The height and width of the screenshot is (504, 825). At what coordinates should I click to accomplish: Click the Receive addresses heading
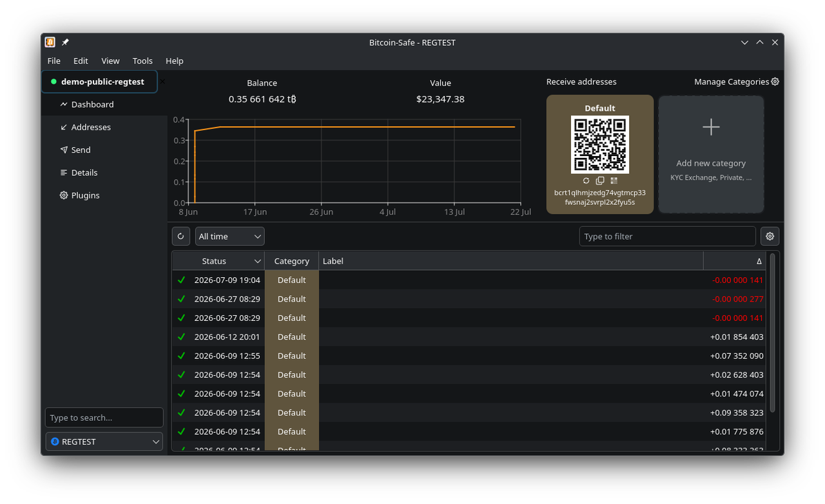coord(581,82)
